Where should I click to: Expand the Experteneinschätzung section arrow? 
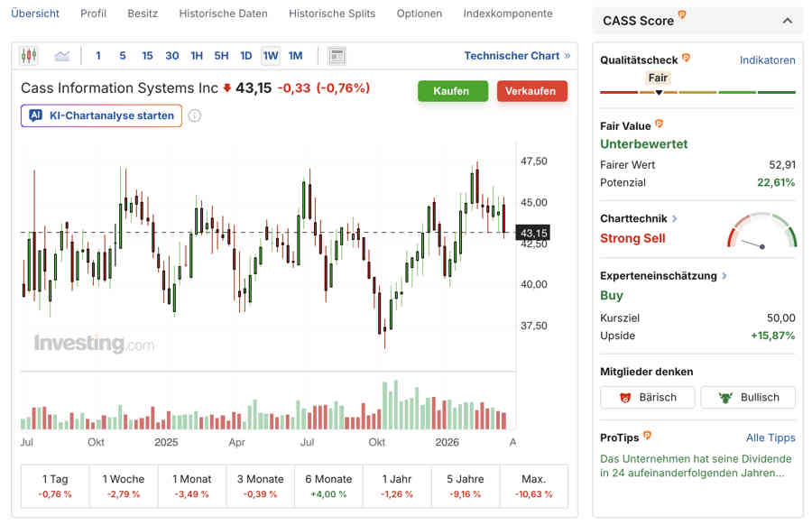click(x=724, y=276)
